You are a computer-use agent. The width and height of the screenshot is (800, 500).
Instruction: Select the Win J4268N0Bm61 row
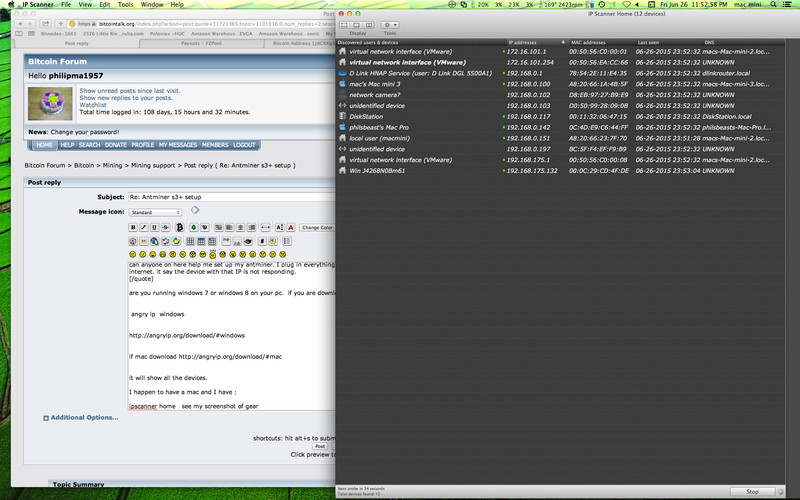(x=560, y=171)
